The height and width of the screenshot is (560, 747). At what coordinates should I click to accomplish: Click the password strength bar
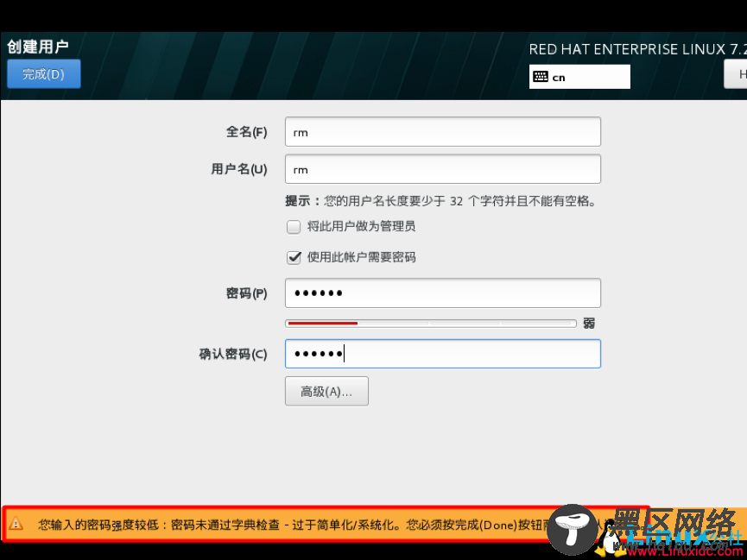(x=431, y=324)
